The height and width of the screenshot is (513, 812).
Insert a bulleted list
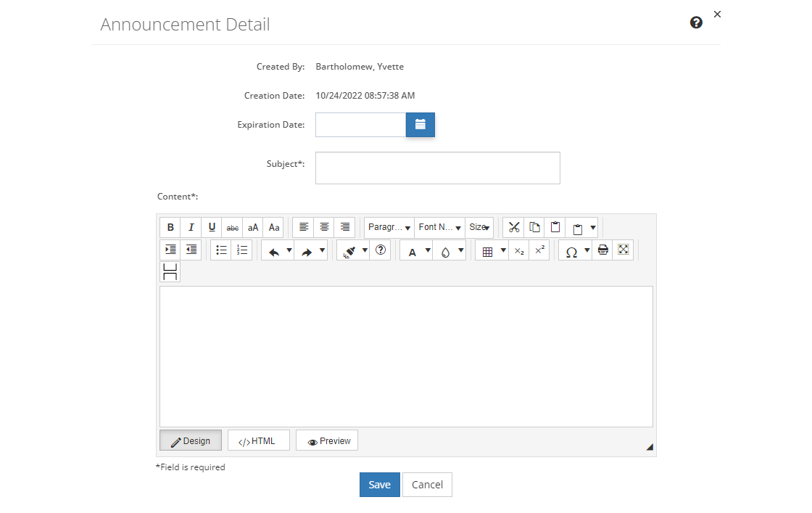[x=221, y=250]
